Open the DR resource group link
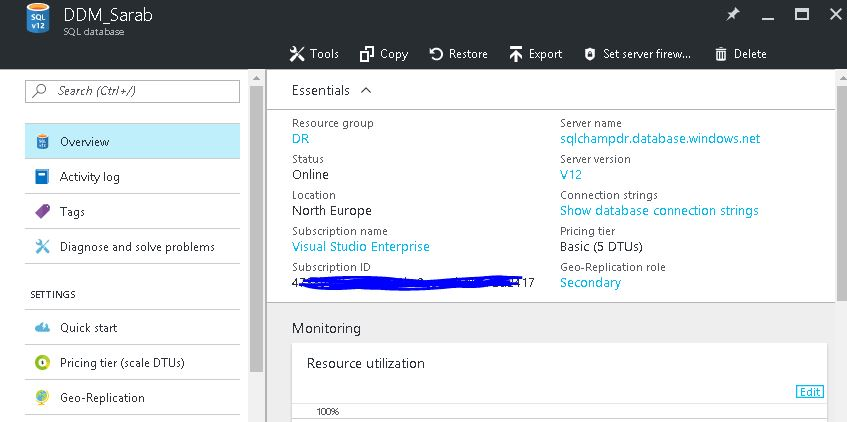This screenshot has height=422, width=847. (300, 139)
